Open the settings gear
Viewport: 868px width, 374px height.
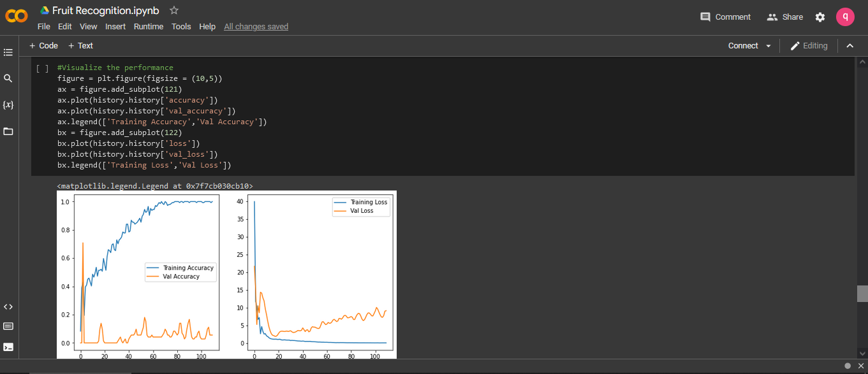[820, 17]
